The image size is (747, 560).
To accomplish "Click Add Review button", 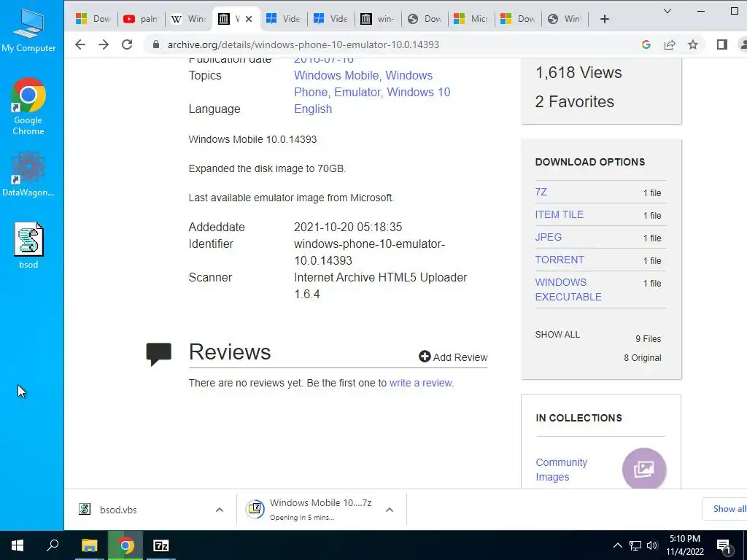I will (453, 357).
